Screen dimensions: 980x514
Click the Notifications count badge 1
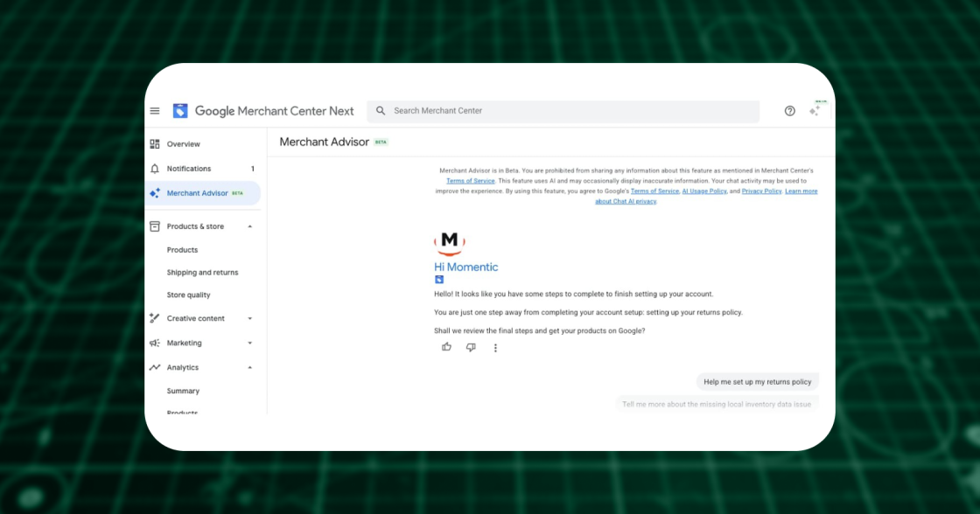point(253,169)
